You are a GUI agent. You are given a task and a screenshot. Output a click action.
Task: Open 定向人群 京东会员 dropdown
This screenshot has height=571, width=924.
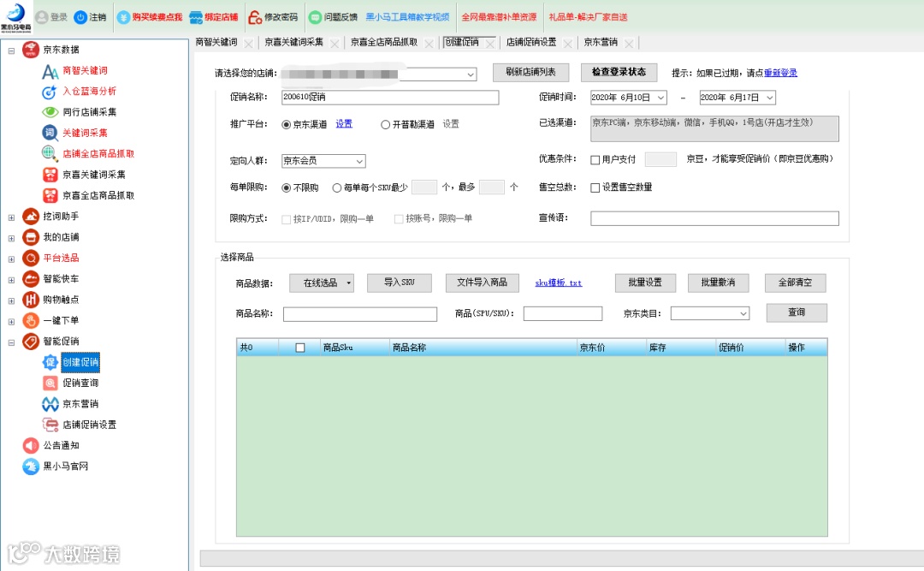(x=359, y=161)
